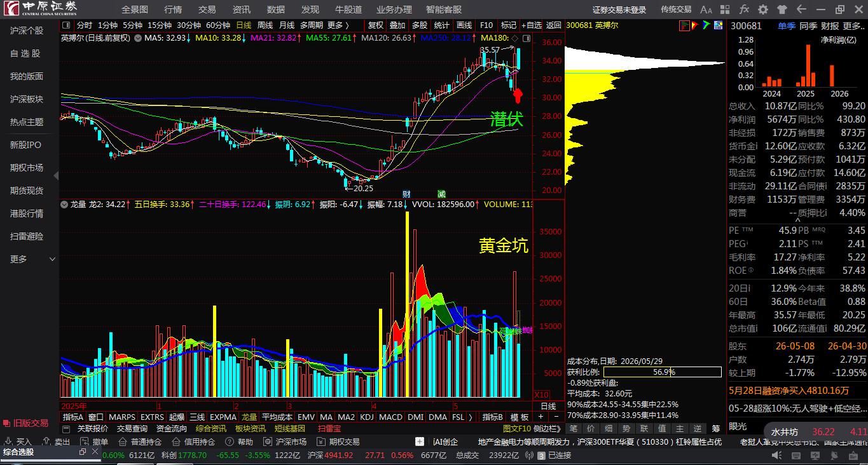Toggle 标记 marker on the stock
The image size is (868, 465).
(509, 25)
